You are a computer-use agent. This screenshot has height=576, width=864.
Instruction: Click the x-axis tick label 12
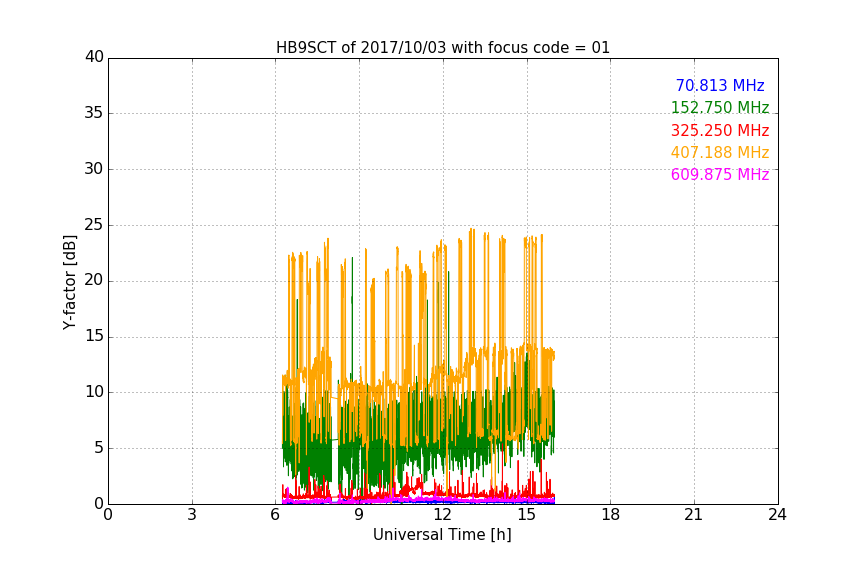[443, 515]
